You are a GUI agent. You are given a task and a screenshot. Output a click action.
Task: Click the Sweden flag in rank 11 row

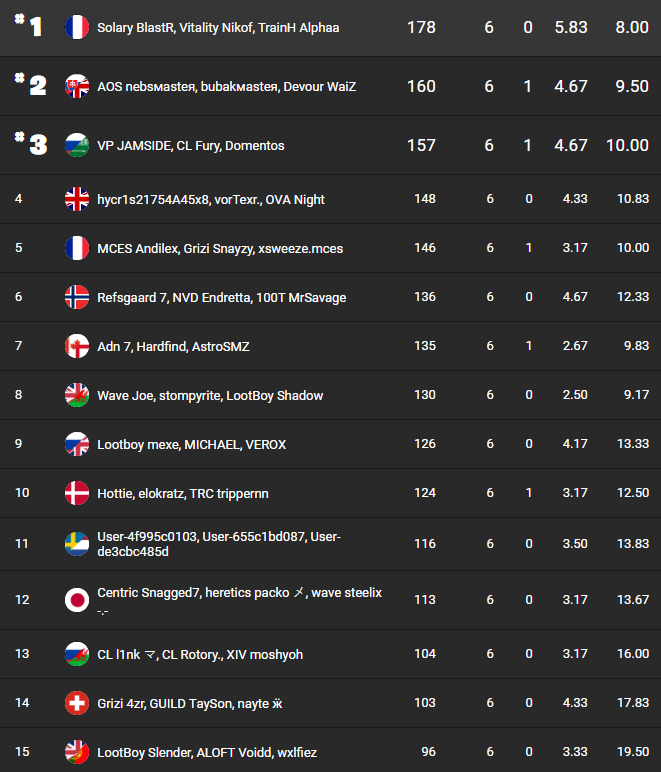coord(77,544)
